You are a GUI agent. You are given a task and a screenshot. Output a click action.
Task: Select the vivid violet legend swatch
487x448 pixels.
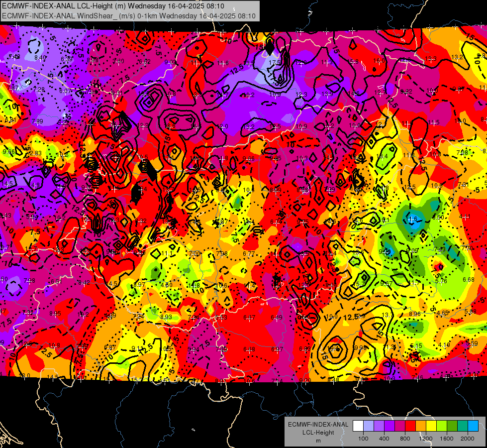click(390, 426)
